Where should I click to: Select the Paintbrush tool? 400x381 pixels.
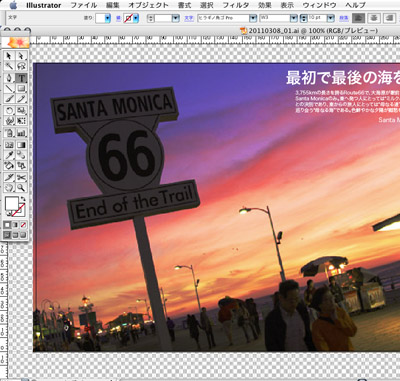point(9,99)
